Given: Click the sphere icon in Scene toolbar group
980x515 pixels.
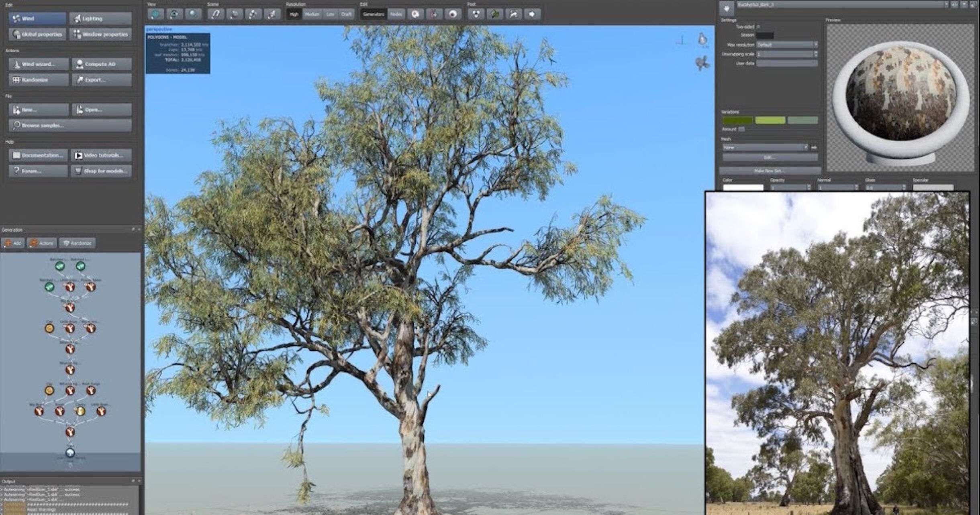Looking at the screenshot, I should tap(235, 14).
